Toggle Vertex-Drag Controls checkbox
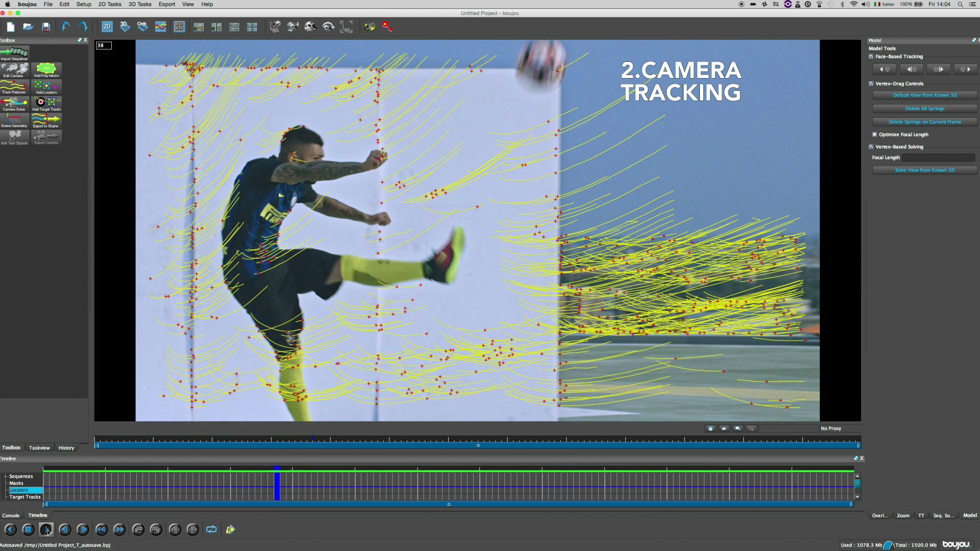 point(871,84)
